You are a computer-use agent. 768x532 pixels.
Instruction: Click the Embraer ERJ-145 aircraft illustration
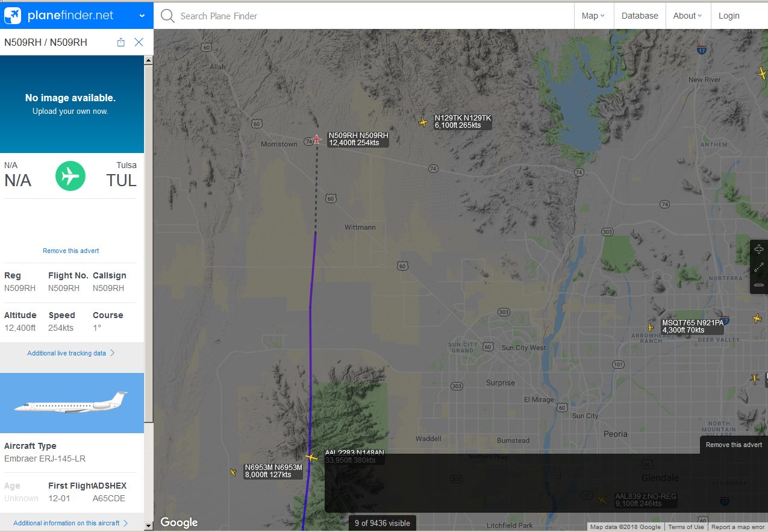(x=72, y=402)
